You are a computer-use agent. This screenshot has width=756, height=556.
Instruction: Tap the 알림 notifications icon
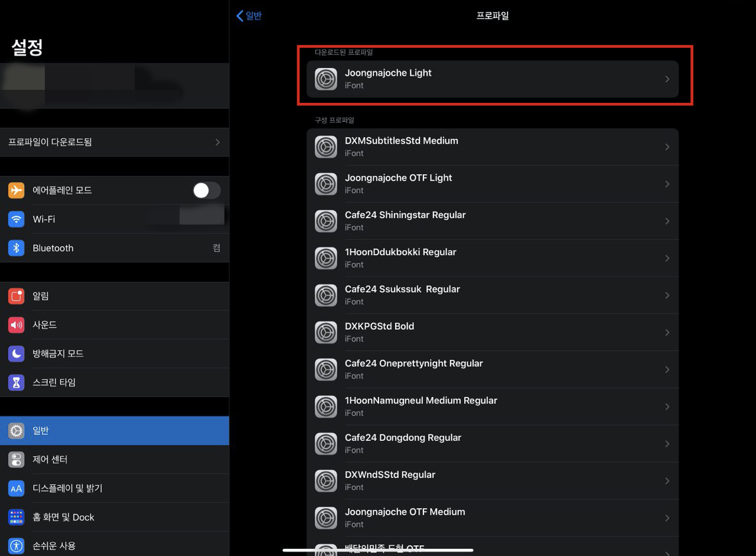(17, 296)
